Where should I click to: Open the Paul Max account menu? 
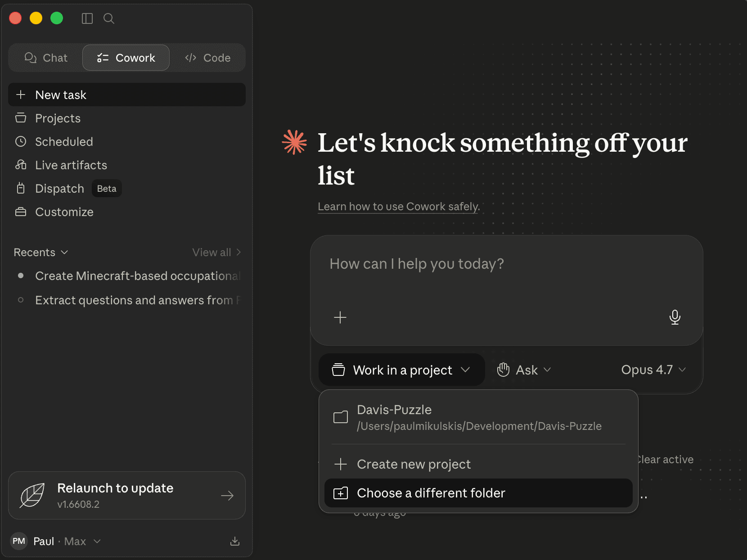click(56, 541)
